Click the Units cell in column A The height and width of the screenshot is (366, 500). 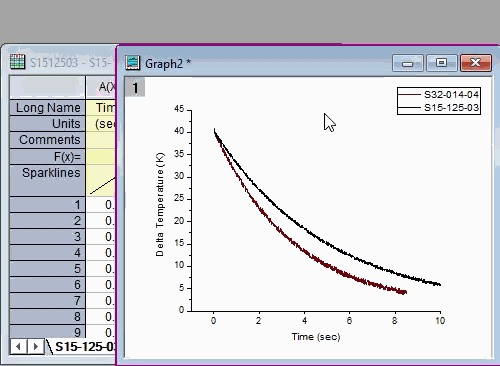pos(101,124)
